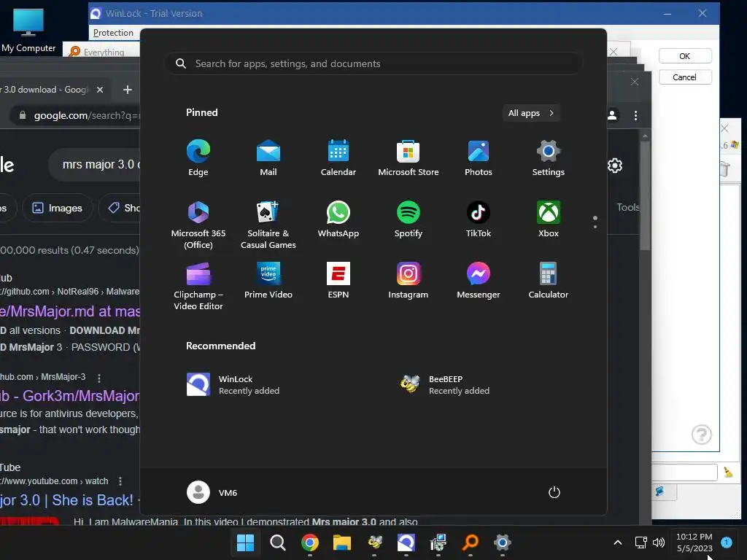Expand All apps list
Viewport: 747px width, 560px height.
531,113
